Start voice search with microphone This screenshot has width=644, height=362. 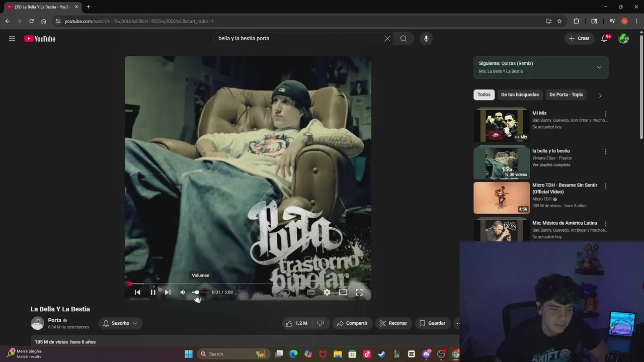[426, 38]
